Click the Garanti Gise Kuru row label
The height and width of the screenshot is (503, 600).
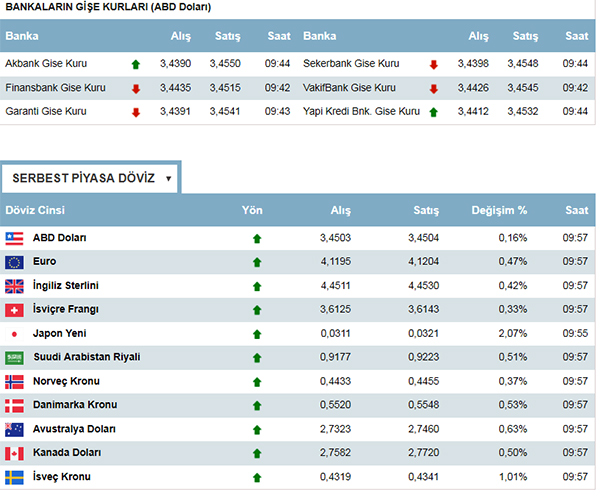[46, 112]
